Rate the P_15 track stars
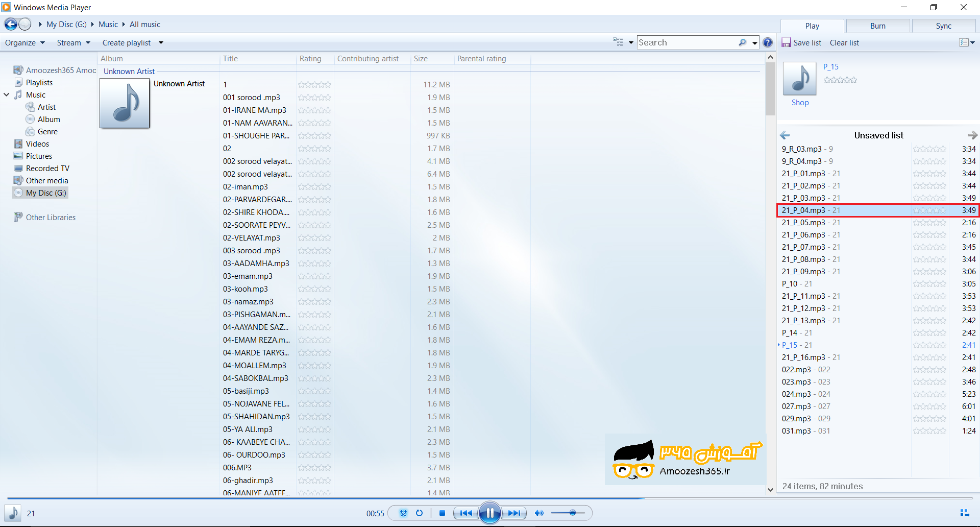This screenshot has height=527, width=980. (840, 80)
